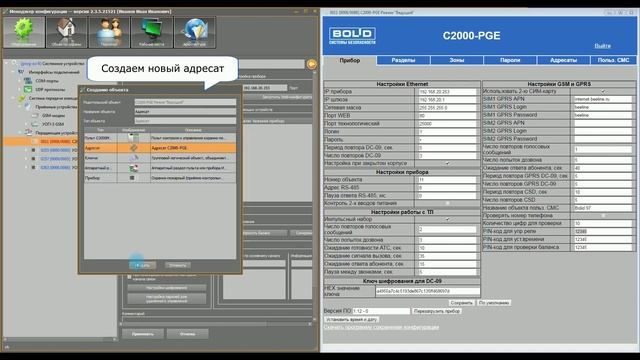Viewport: 640px width, 360px height.
Task: Switch to the Пароли tab
Action: point(510,60)
